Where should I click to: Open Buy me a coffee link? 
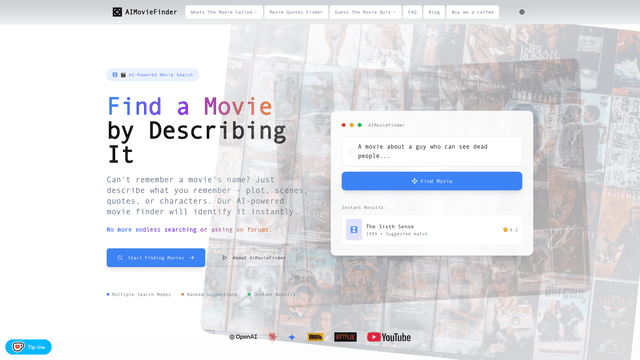(473, 12)
